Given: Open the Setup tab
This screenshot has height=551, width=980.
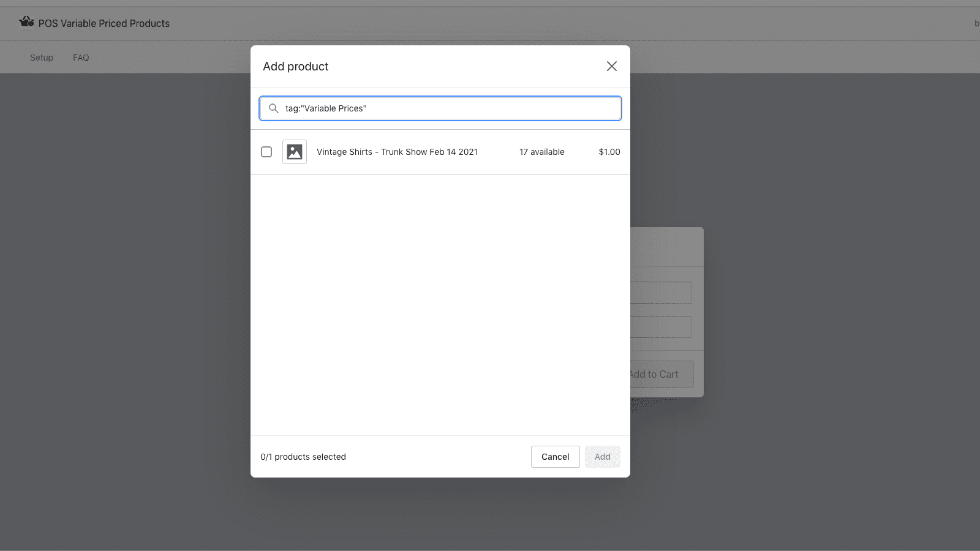Looking at the screenshot, I should point(42,58).
